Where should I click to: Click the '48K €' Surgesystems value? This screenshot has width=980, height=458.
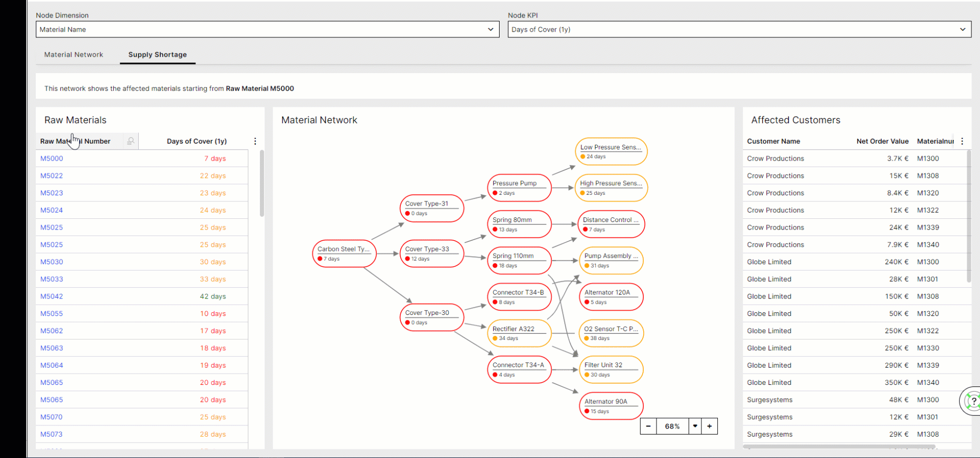point(898,400)
